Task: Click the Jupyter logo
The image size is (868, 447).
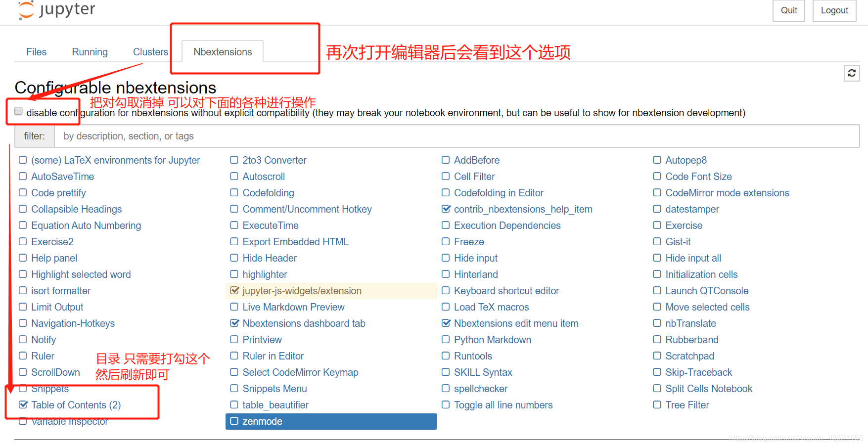Action: [x=56, y=10]
